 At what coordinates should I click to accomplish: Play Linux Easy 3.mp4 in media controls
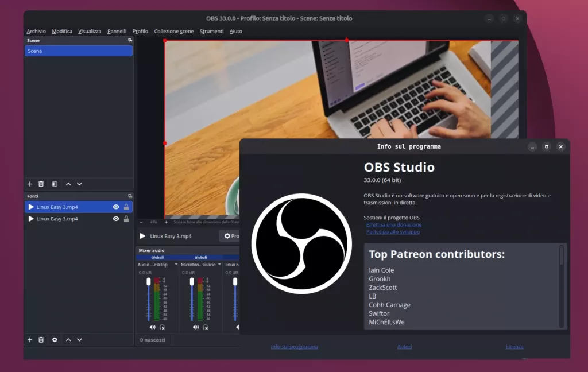(x=142, y=236)
